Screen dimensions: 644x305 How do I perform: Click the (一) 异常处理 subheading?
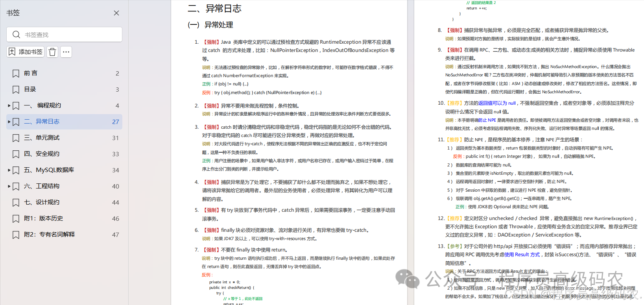tap(210, 25)
